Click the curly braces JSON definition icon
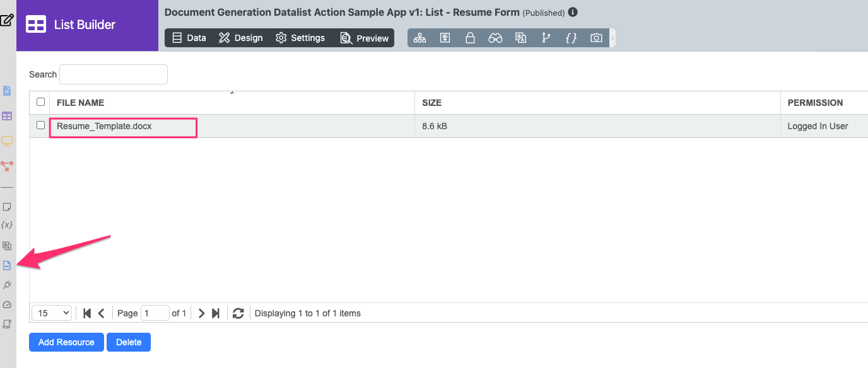The image size is (868, 368). click(571, 38)
